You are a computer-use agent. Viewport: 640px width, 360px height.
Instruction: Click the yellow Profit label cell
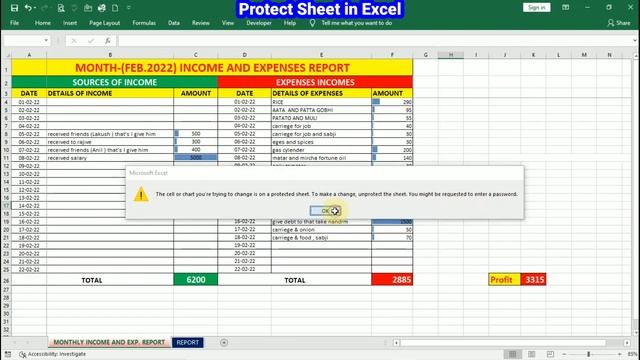click(x=504, y=280)
